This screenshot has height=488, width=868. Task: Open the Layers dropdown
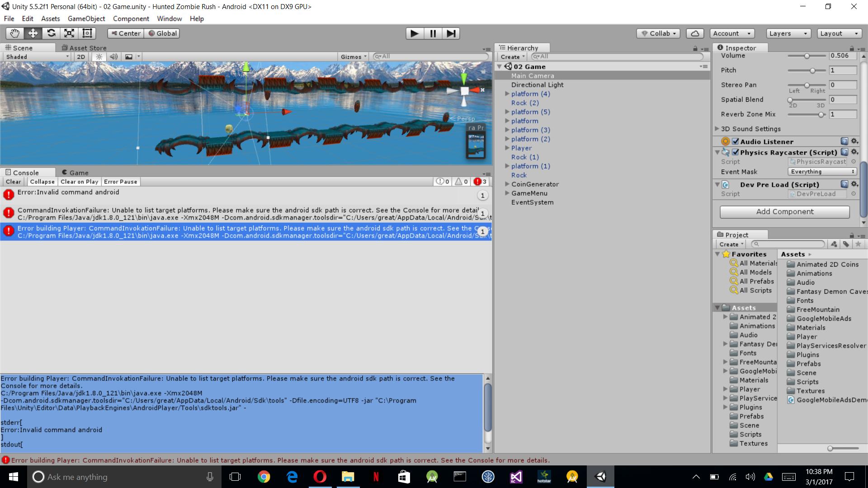pyautogui.click(x=788, y=33)
